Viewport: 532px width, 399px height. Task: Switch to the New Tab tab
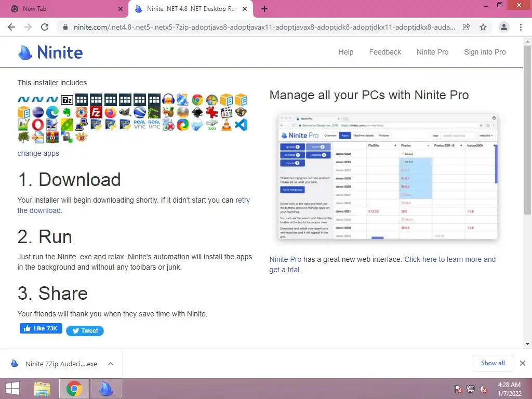click(x=64, y=9)
